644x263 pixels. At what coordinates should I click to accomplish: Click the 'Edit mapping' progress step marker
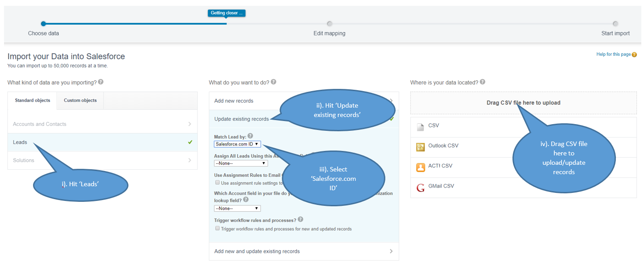tap(329, 24)
